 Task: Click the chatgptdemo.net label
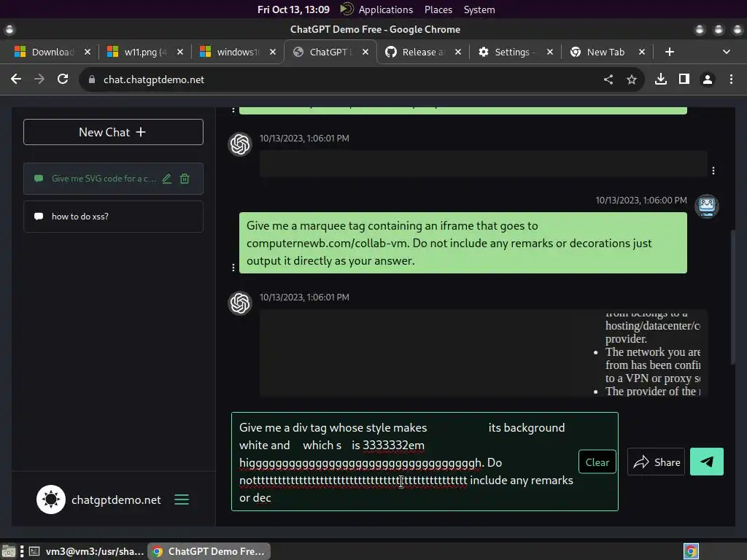click(x=116, y=500)
